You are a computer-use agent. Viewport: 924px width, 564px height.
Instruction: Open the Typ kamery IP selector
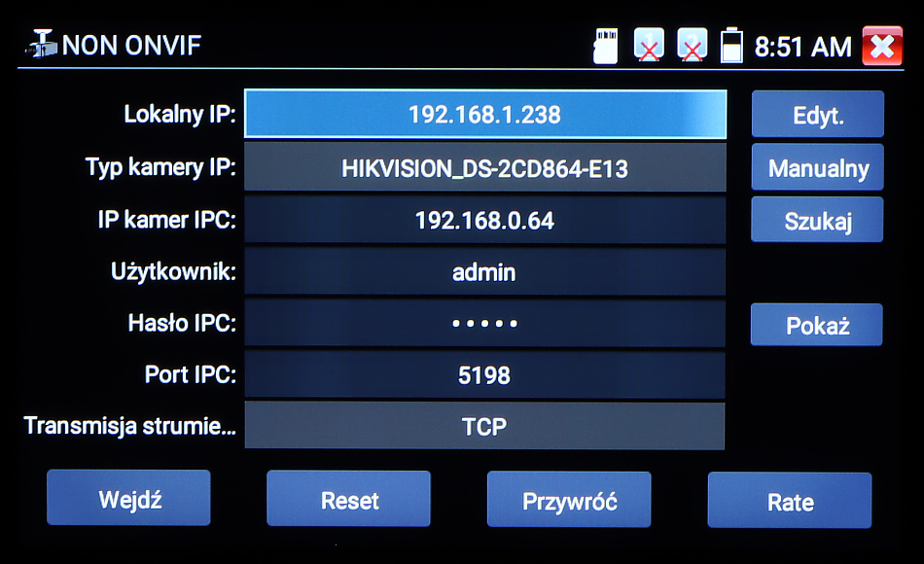point(484,168)
